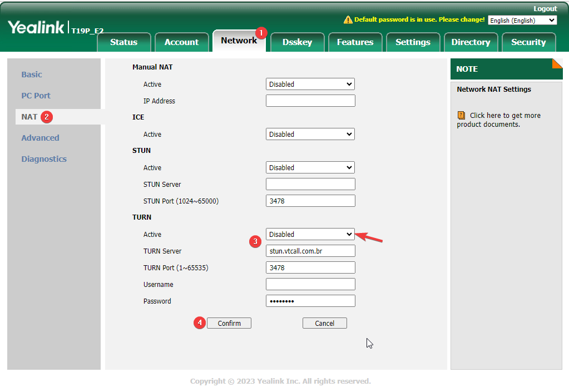Open the Account tab
The width and height of the screenshot is (569, 392).
pos(181,42)
